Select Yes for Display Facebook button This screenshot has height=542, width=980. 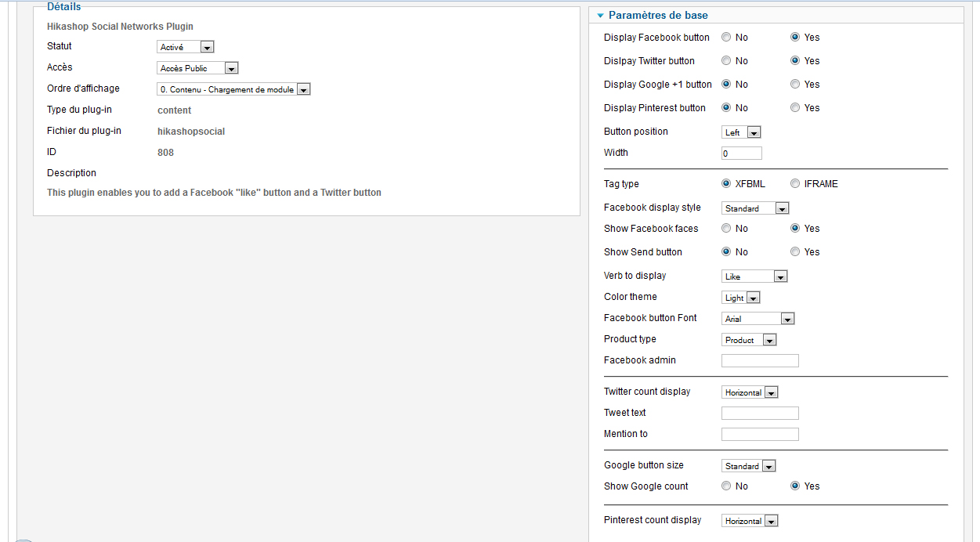[x=795, y=37]
